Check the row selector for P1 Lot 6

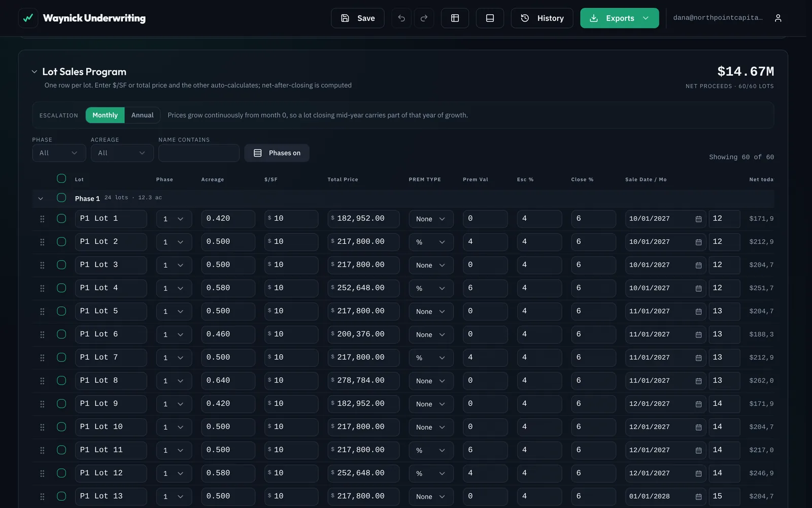[x=61, y=334]
